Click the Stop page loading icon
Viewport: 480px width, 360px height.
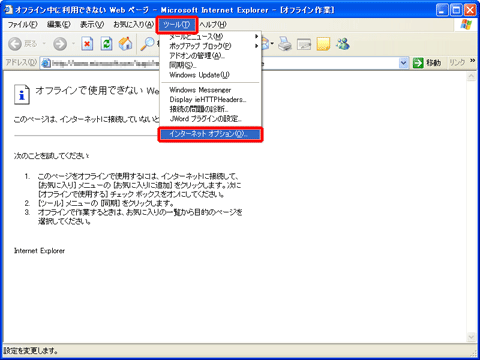point(87,44)
